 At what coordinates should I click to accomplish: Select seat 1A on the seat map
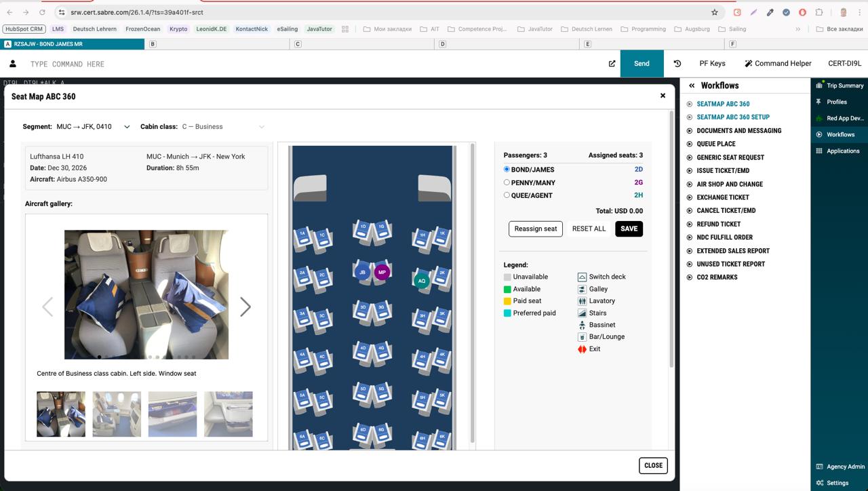click(302, 235)
